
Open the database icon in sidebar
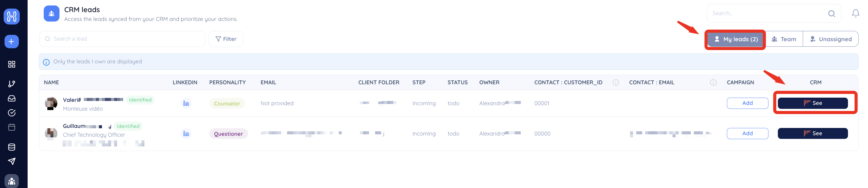[12, 147]
